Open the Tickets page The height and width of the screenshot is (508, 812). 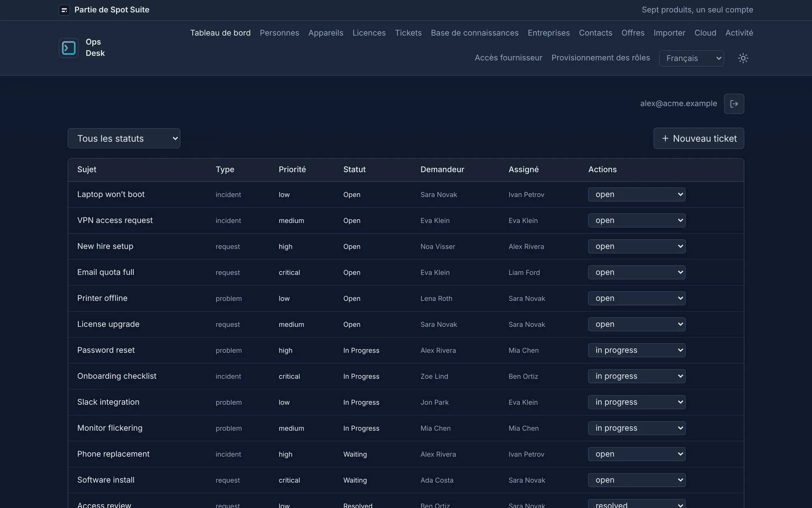[x=408, y=33]
